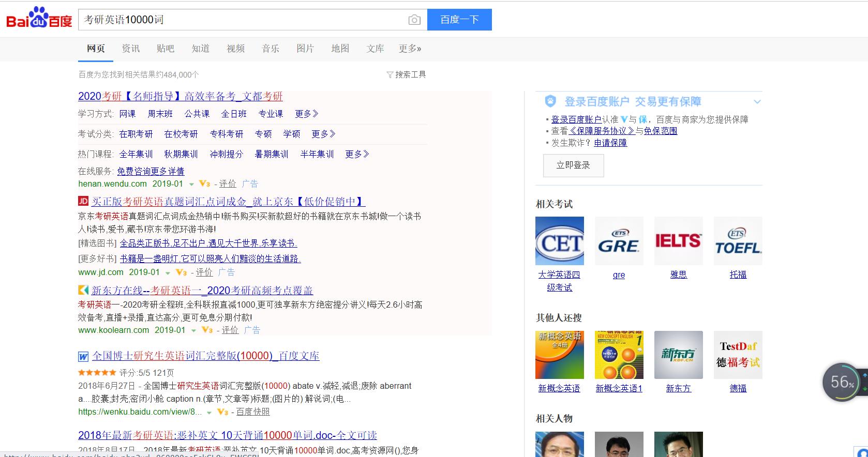
Task: Switch to the 资讯 tab
Action: (131, 49)
